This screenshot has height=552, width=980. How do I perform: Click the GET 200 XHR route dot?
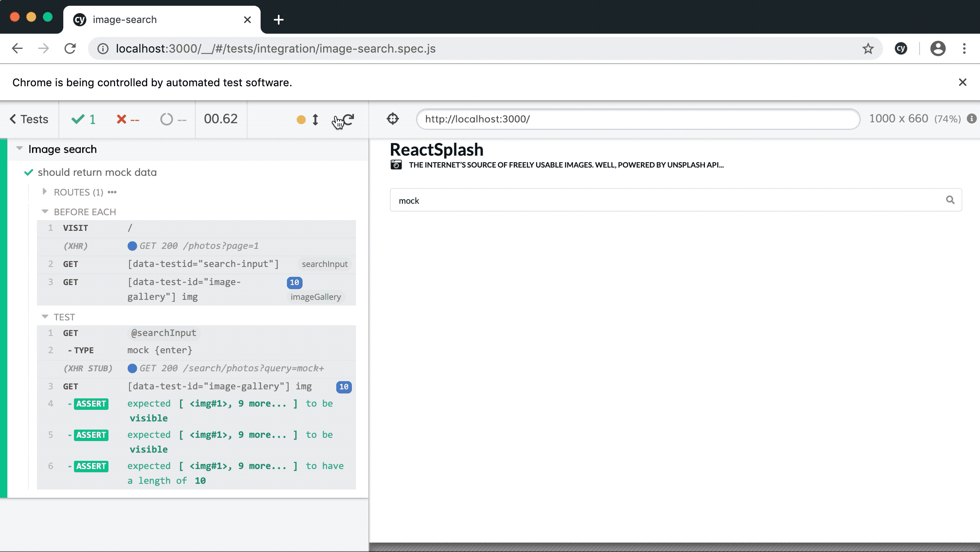[x=132, y=246]
